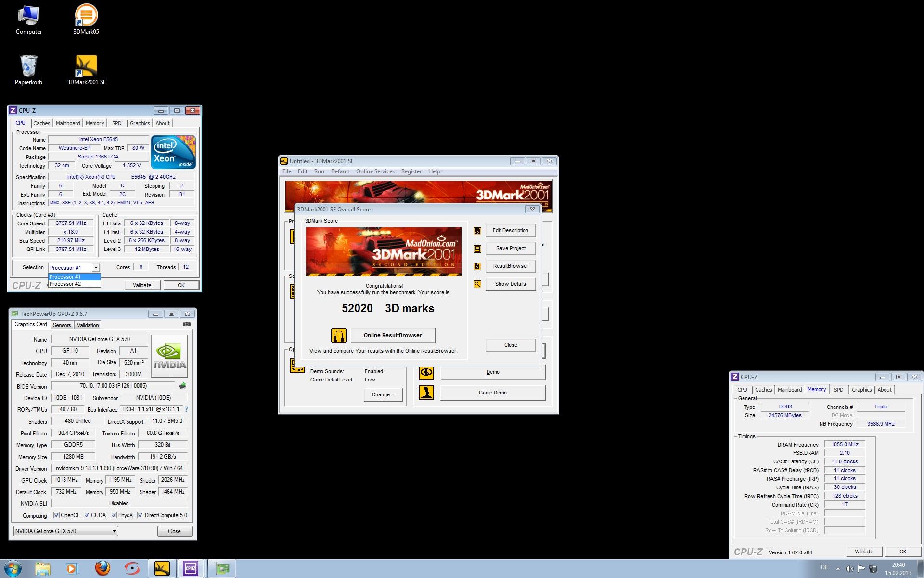Click the Online ResultBrowser icon
The height and width of the screenshot is (578, 924).
coord(339,335)
